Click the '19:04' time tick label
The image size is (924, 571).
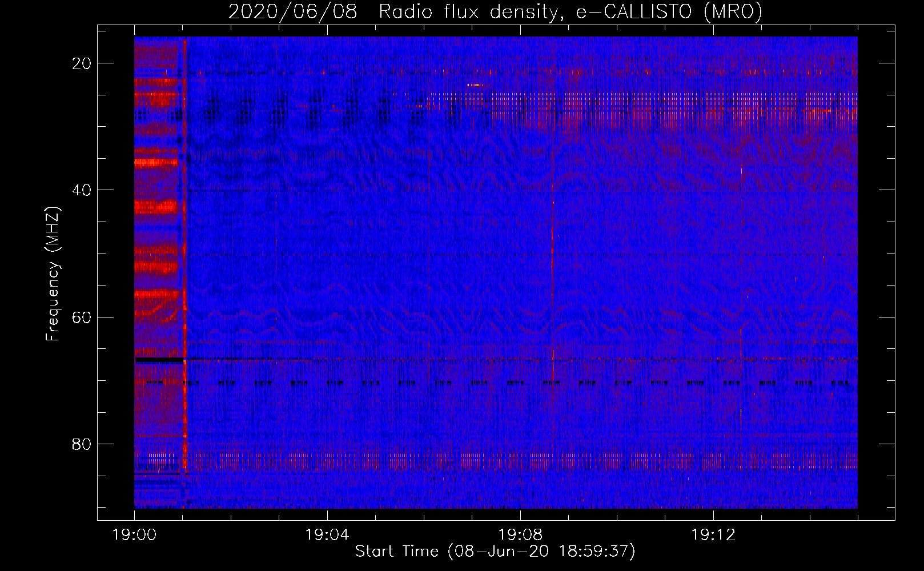(x=327, y=535)
